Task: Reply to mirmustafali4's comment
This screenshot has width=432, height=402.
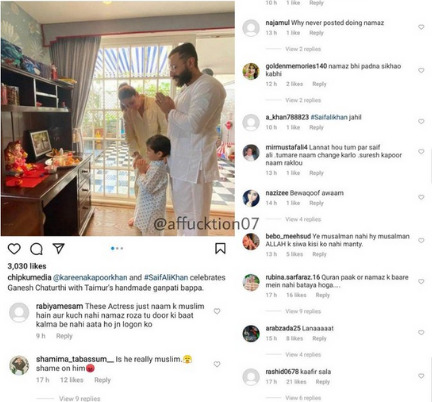Action: tap(316, 173)
